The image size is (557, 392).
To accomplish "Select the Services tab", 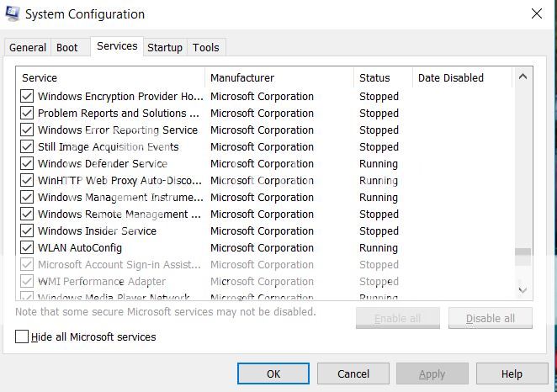I will tap(117, 46).
